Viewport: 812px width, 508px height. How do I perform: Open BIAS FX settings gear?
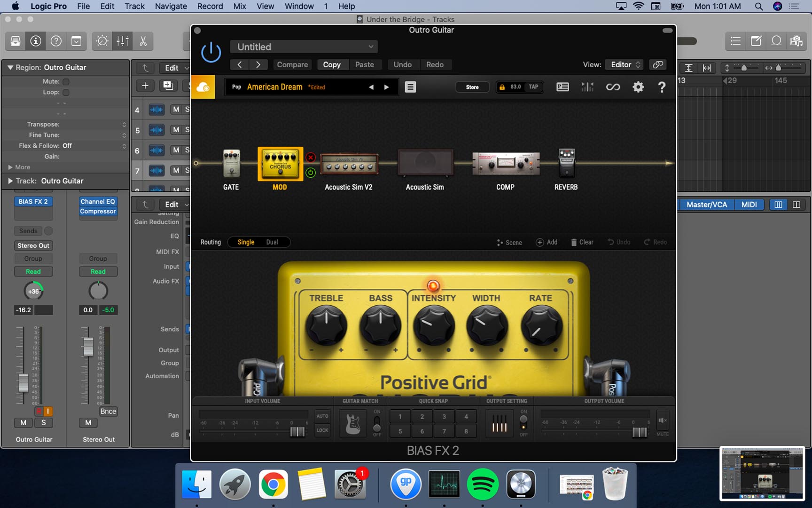[x=638, y=87]
